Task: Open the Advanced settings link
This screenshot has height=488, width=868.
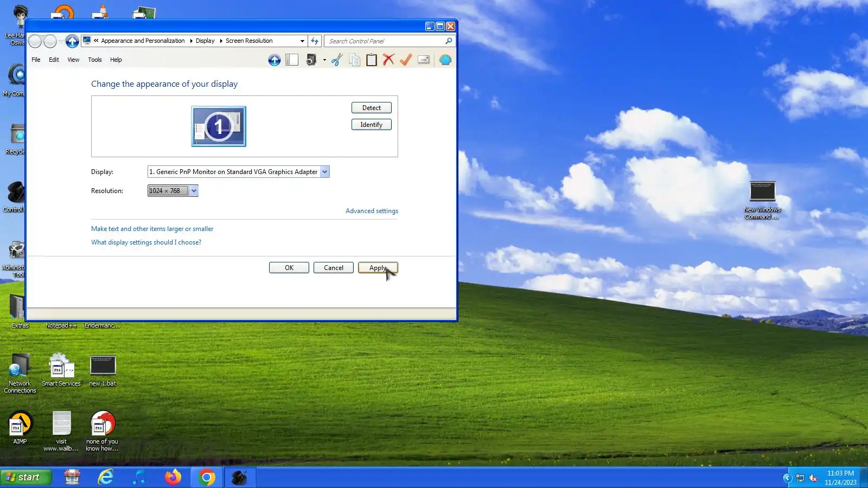Action: tap(372, 211)
